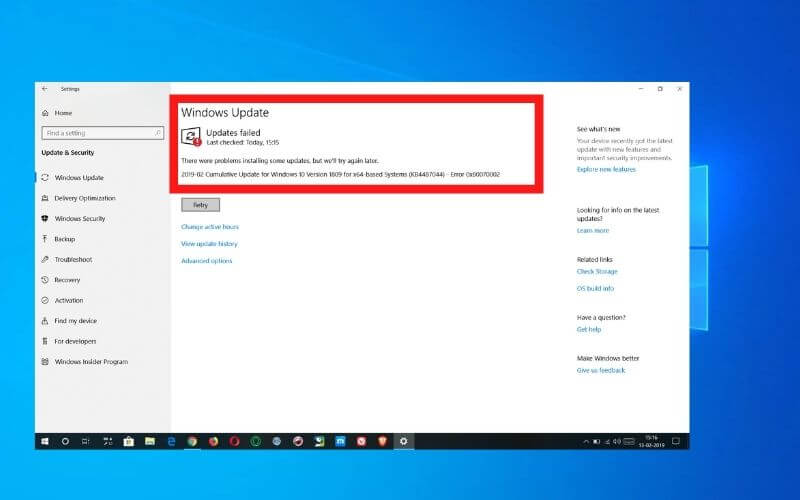Select Activation in the sidebar
This screenshot has height=500, width=800.
tap(69, 300)
